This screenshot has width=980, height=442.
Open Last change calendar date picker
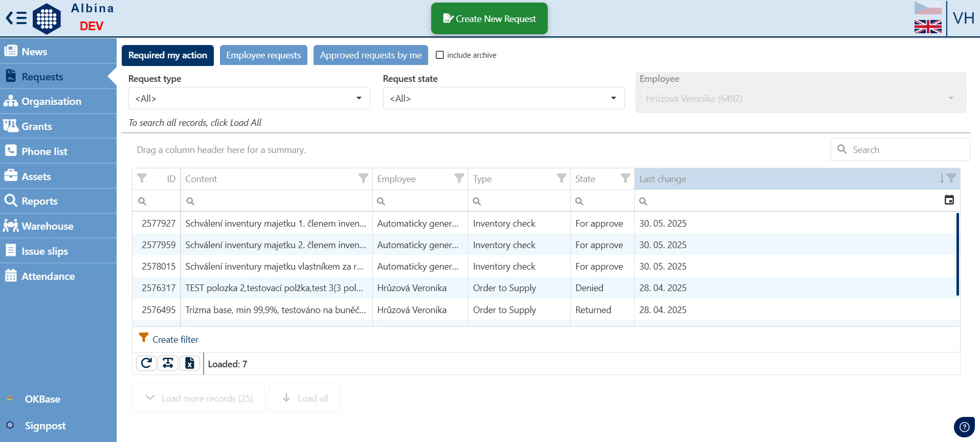pos(949,200)
